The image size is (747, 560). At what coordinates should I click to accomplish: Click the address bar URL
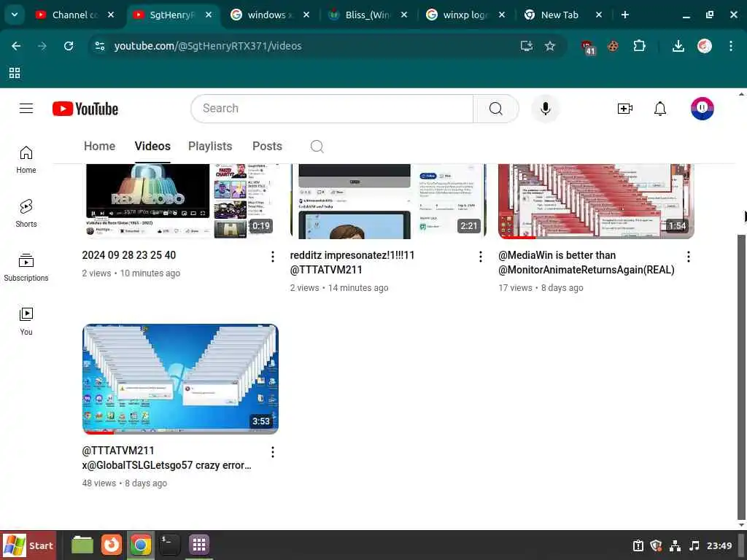click(208, 46)
